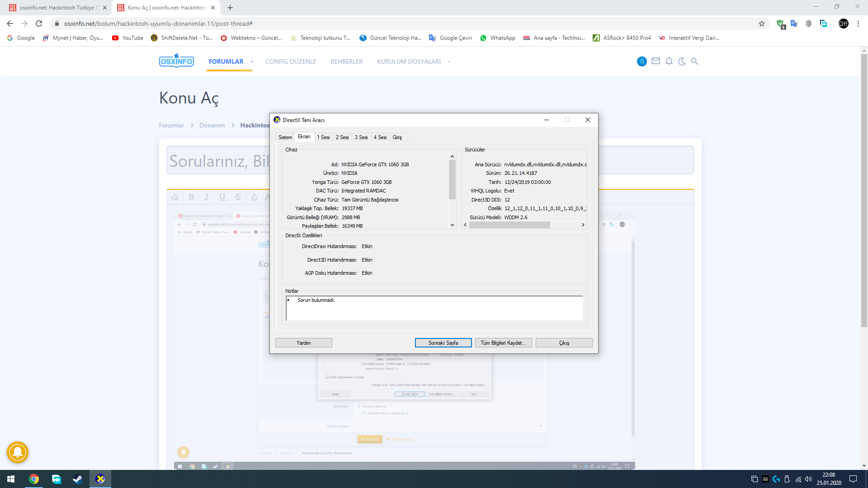Click Tüm Bilgileri Kaydet button
The height and width of the screenshot is (488, 868).
(503, 343)
